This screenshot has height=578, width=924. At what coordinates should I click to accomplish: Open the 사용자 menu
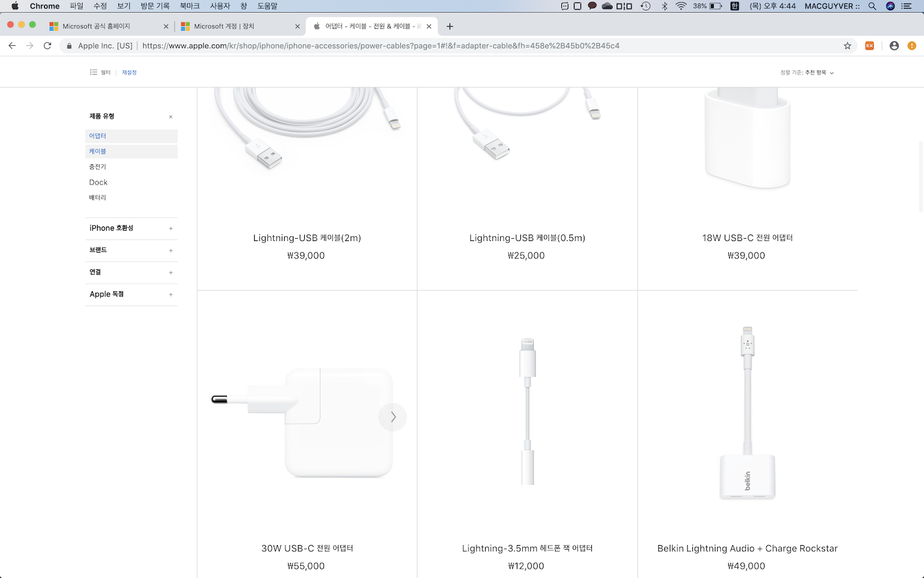(x=220, y=6)
